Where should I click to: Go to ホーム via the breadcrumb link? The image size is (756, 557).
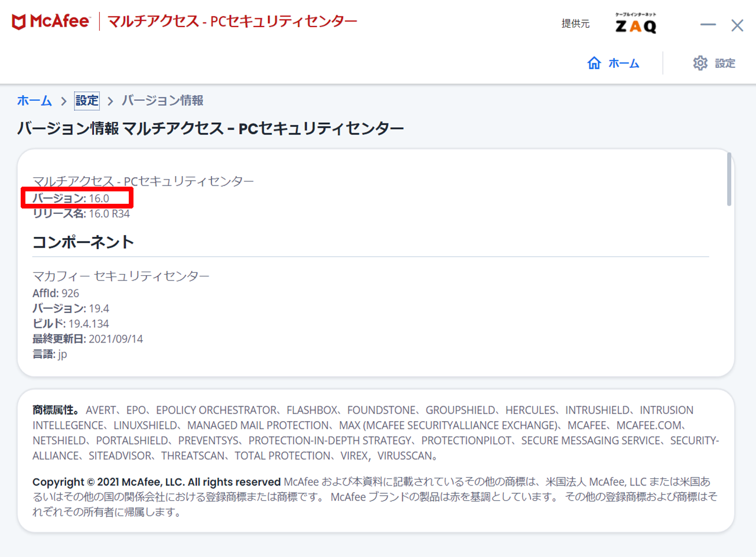click(34, 100)
